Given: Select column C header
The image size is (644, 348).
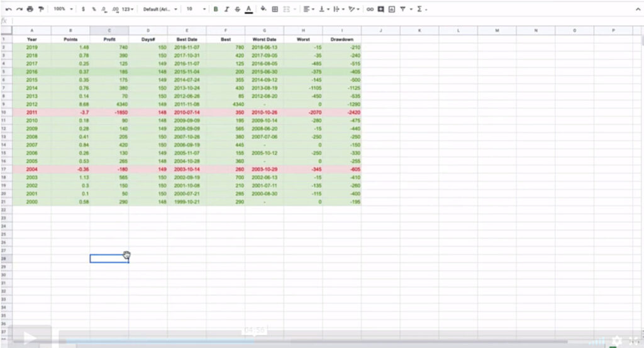Looking at the screenshot, I should tap(109, 30).
